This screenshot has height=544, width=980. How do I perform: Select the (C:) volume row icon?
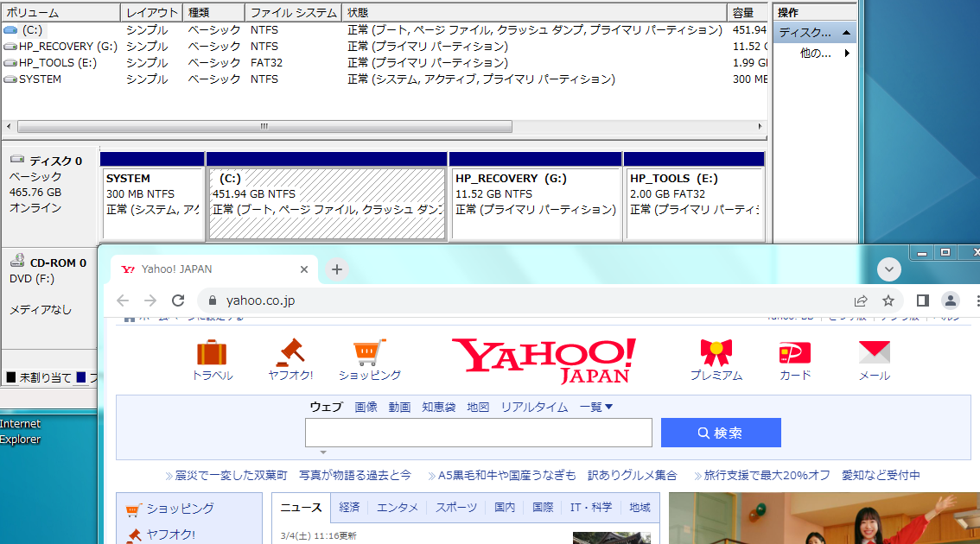click(x=10, y=29)
